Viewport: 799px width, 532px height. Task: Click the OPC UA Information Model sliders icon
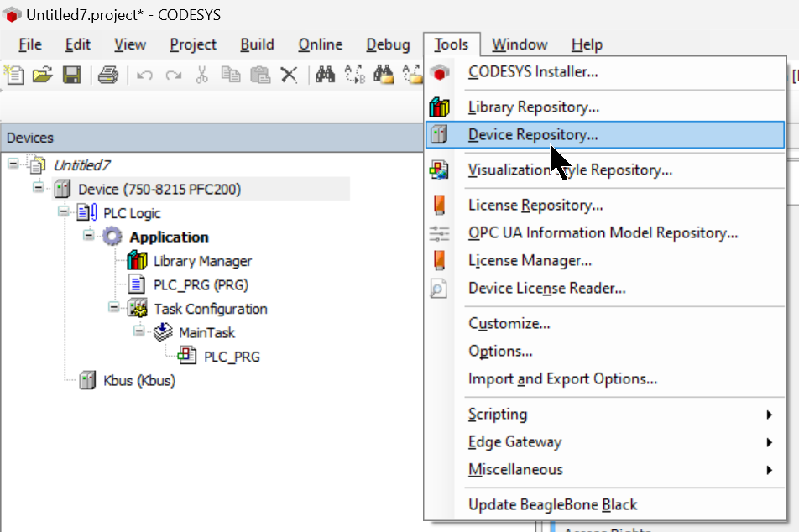click(439, 233)
